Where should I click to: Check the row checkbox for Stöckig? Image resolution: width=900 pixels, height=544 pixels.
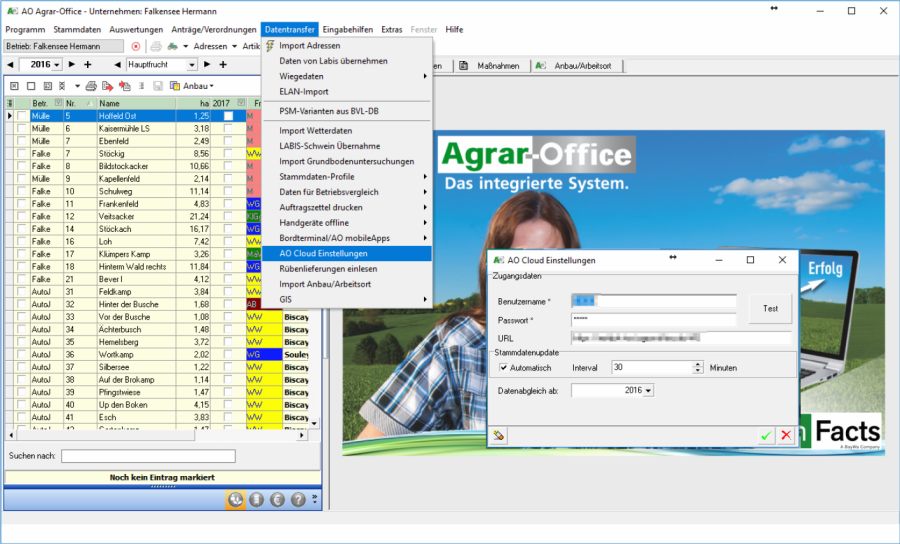click(22, 154)
